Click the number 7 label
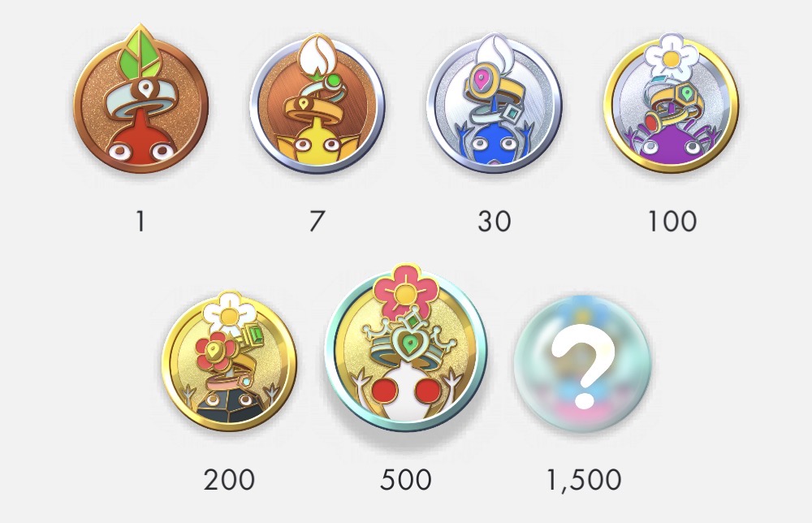Viewport: 812px width, 523px height. tap(317, 221)
